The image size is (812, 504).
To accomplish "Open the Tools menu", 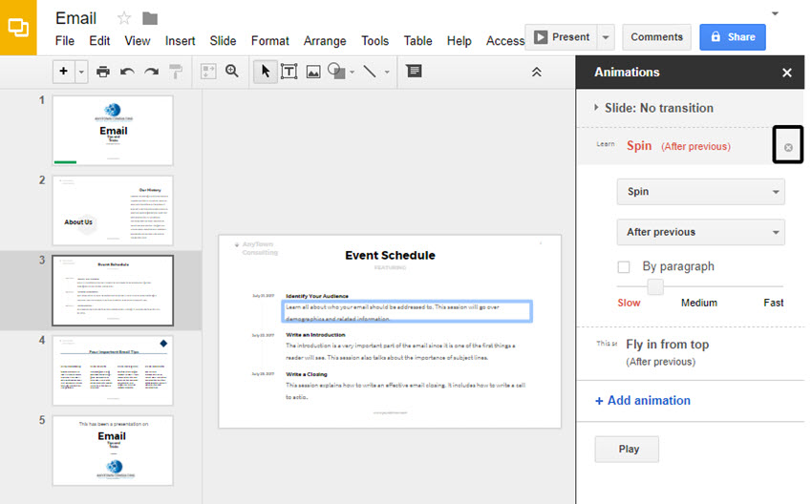I will tap(374, 41).
